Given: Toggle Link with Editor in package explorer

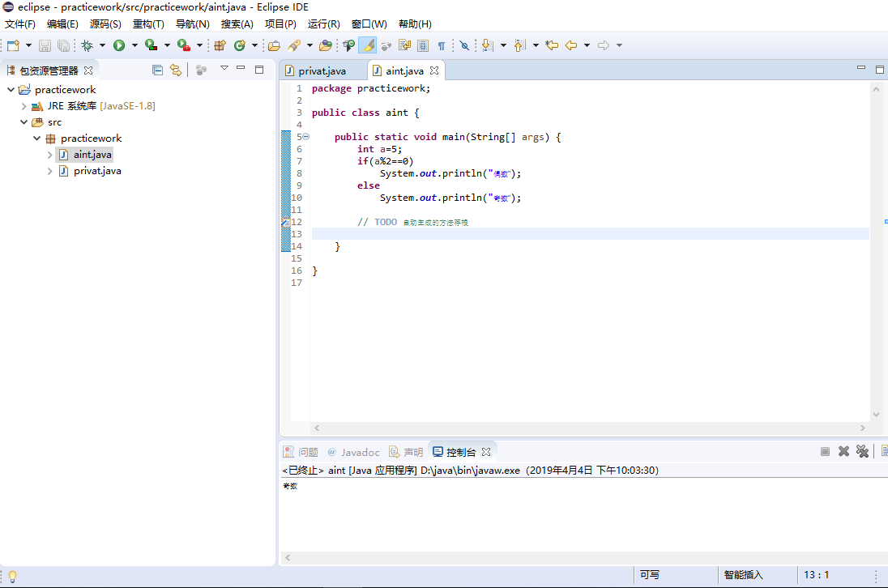Looking at the screenshot, I should 175,70.
